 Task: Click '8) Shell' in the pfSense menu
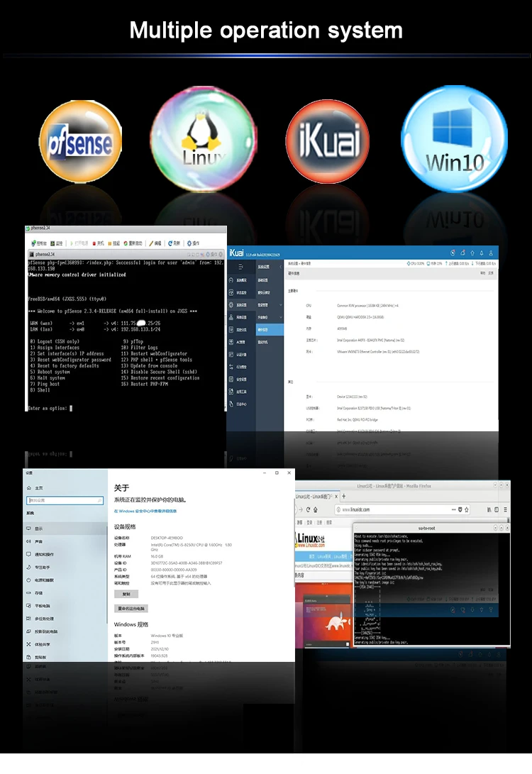point(40,390)
